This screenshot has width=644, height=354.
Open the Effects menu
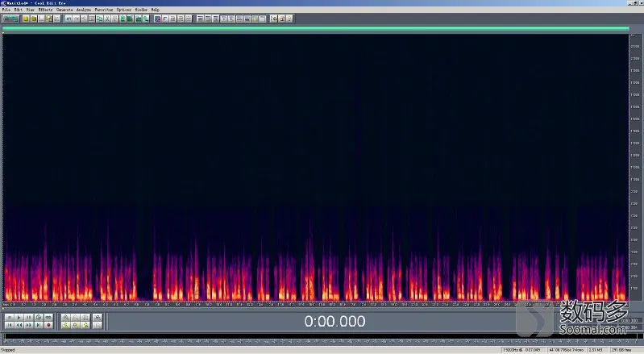(x=46, y=10)
